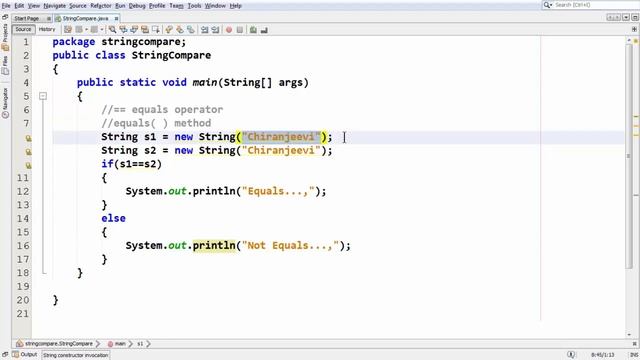Screen dimensions: 640x360
Task: Click the INS insert mode indicator
Action: coord(634,355)
